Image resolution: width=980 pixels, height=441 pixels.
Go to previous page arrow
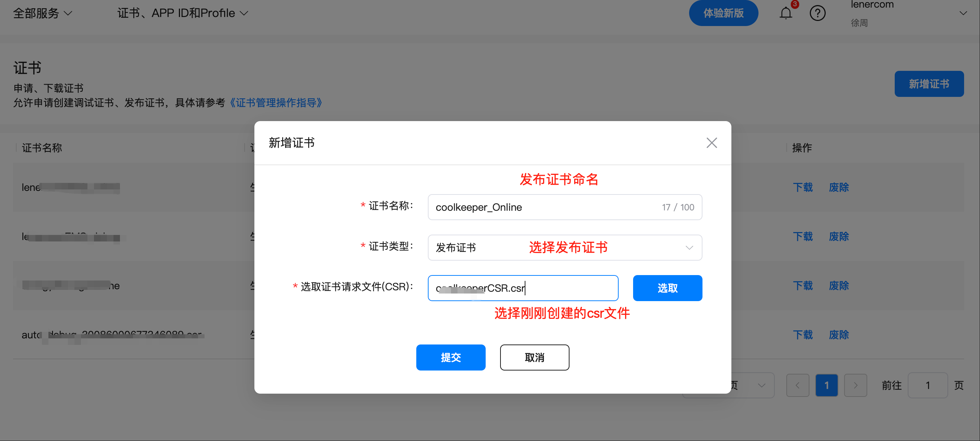[798, 385]
